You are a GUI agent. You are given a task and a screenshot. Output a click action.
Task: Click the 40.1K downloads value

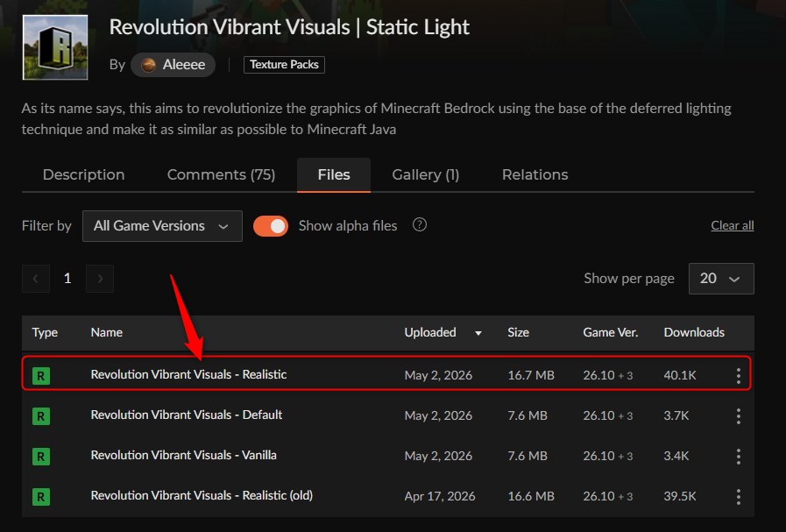point(680,375)
